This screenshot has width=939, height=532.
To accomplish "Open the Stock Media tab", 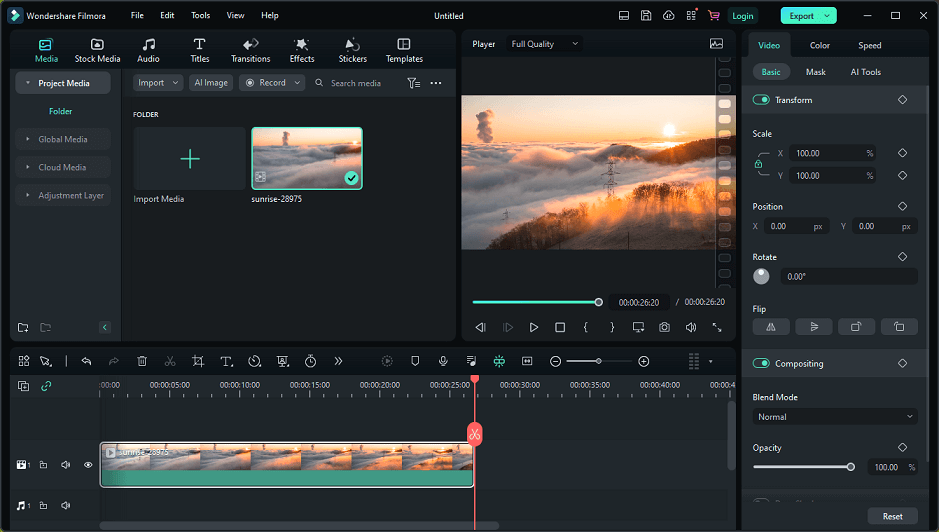I will (97, 50).
